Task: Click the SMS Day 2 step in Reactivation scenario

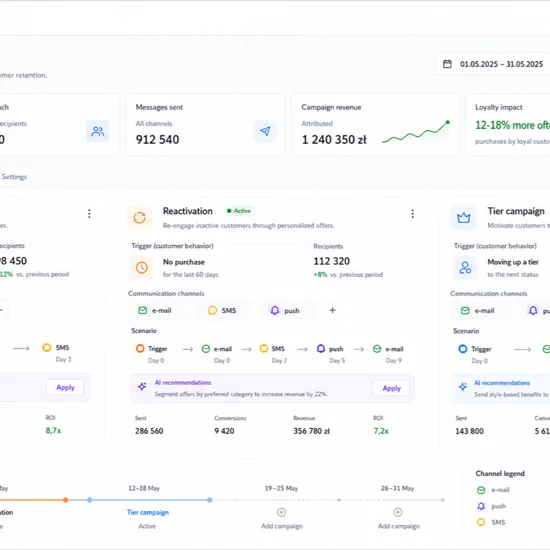Action: [272, 354]
